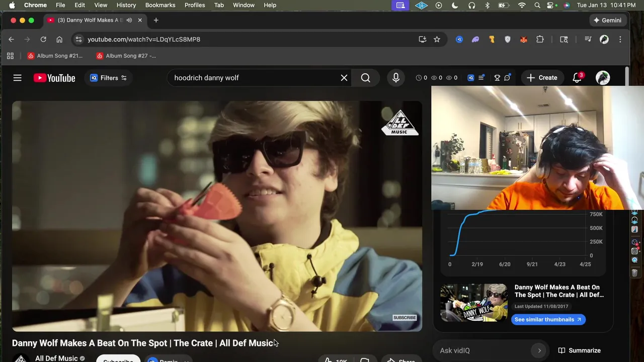
Task: Open a new tab with the plus
Action: [156, 20]
